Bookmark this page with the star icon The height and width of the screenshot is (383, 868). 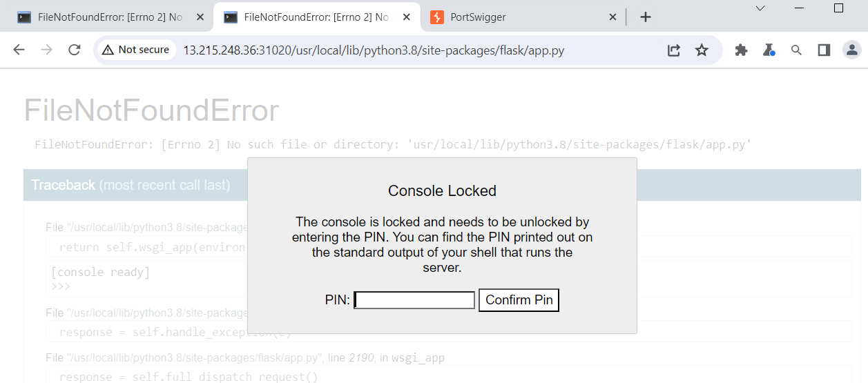click(702, 50)
